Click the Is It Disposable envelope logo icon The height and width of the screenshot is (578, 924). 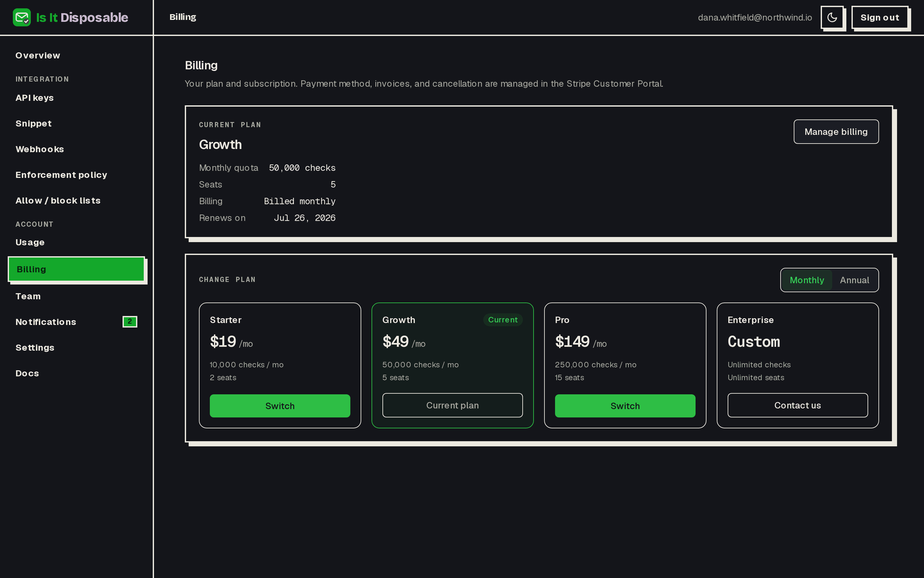(x=22, y=17)
